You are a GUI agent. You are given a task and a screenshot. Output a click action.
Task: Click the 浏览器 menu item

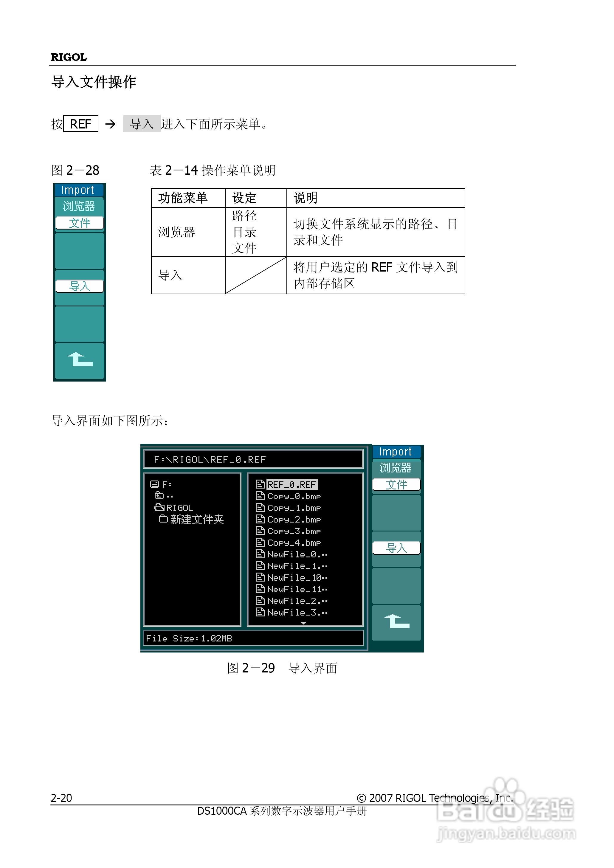pos(79,206)
